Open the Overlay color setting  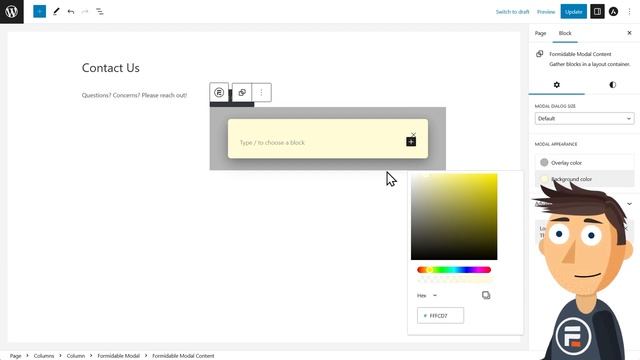pos(584,162)
